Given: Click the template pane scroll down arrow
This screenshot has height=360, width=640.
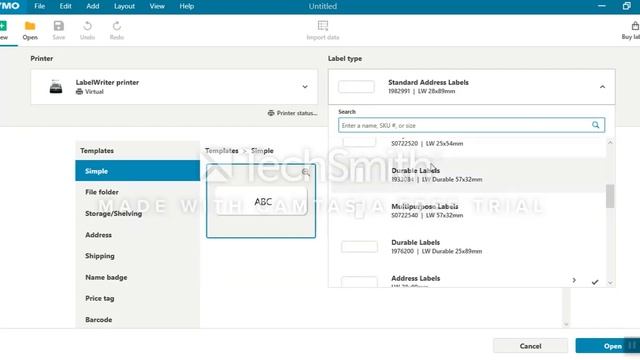Looking at the screenshot, I should (566, 324).
